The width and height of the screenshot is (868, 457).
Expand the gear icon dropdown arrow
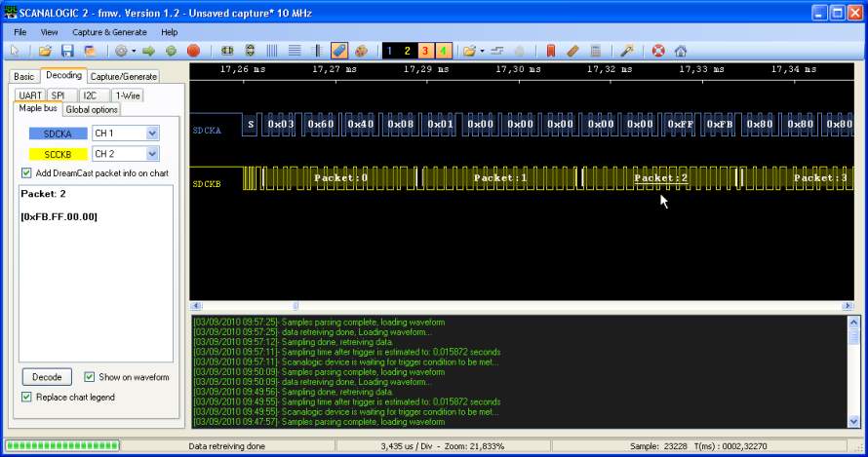point(134,51)
